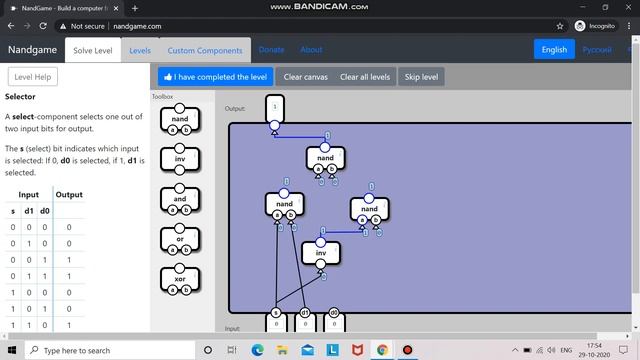640x360 pixels.
Task: Open the About link
Action: tap(311, 50)
